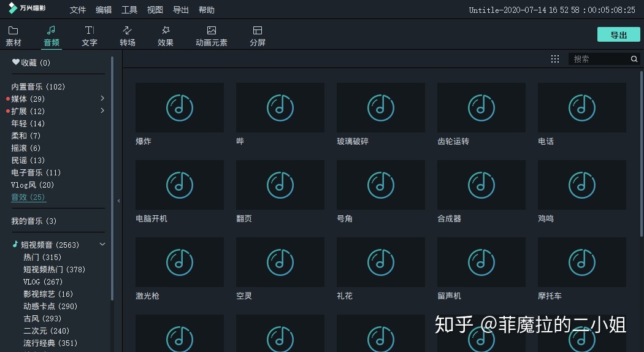Open the 素材 media tab
644x352 pixels.
coord(13,36)
